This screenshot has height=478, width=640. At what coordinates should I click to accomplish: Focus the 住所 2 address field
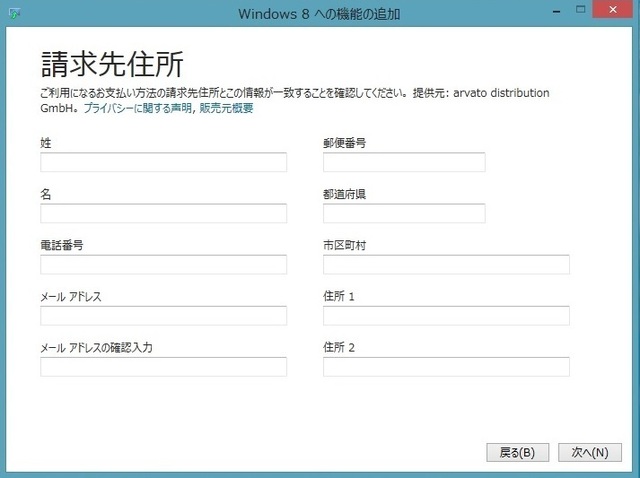[x=446, y=367]
